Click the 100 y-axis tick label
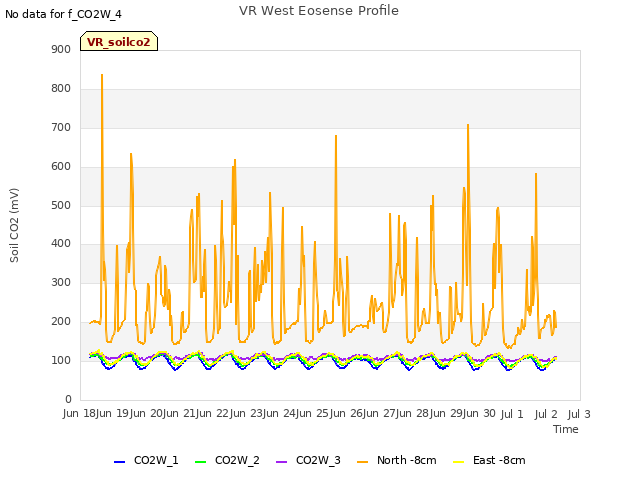The width and height of the screenshot is (640, 480). [x=61, y=360]
